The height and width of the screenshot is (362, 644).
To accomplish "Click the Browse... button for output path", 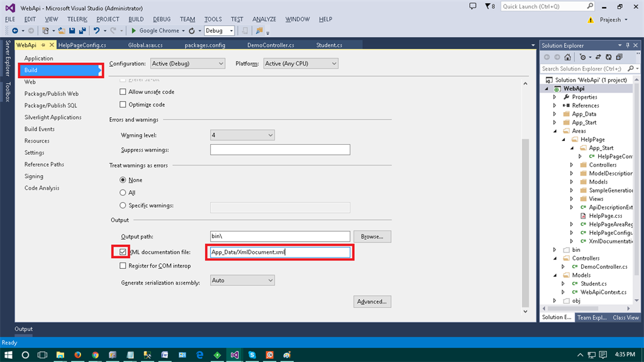I will point(372,237).
